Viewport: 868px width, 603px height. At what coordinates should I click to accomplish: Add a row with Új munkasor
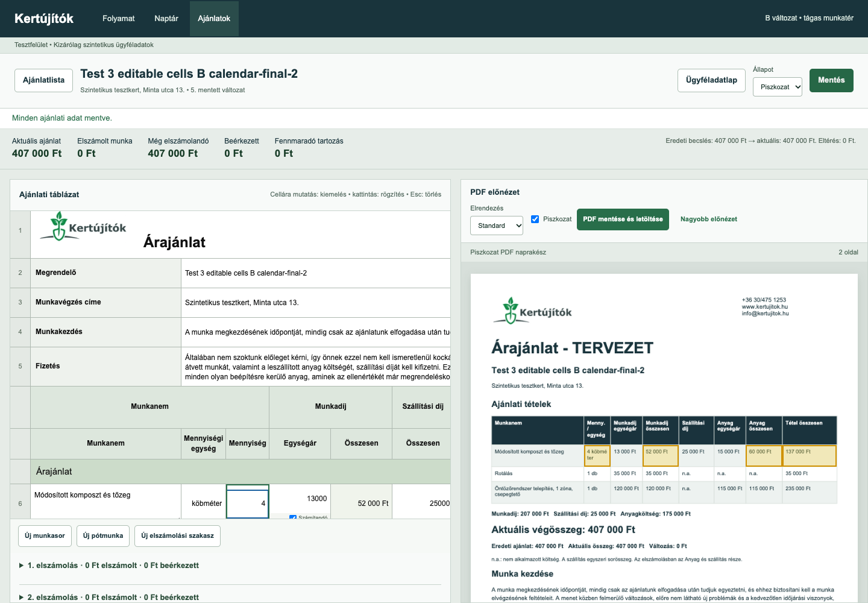[45, 536]
